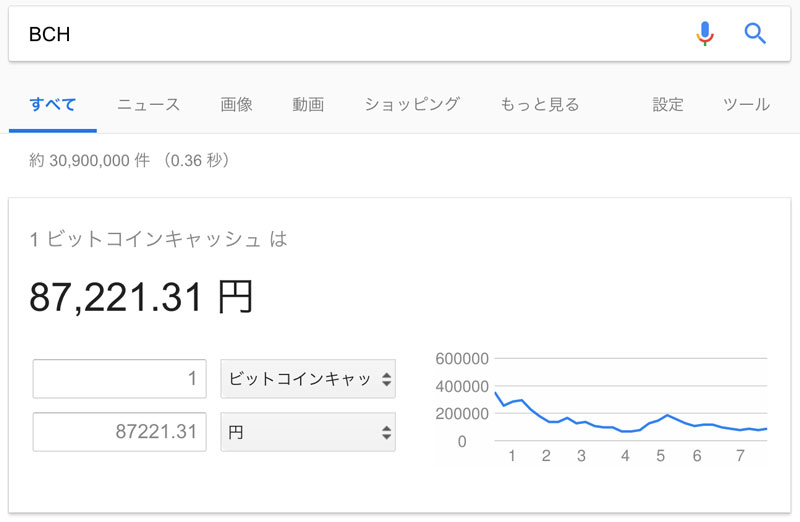Click the stepper arrows on the 円 selector
Screen dimensions: 800x522
click(x=386, y=433)
